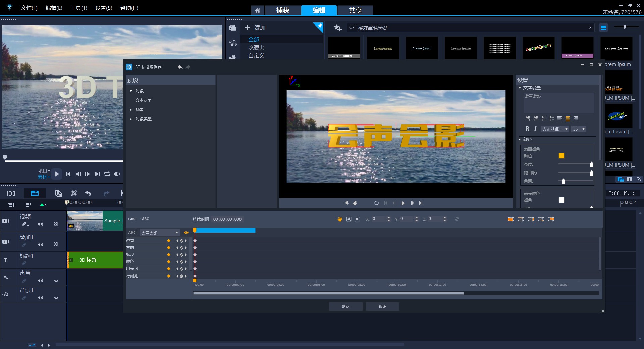The height and width of the screenshot is (349, 644).
Task: Open the 编辑(E) menu in menu bar
Action: tap(54, 8)
